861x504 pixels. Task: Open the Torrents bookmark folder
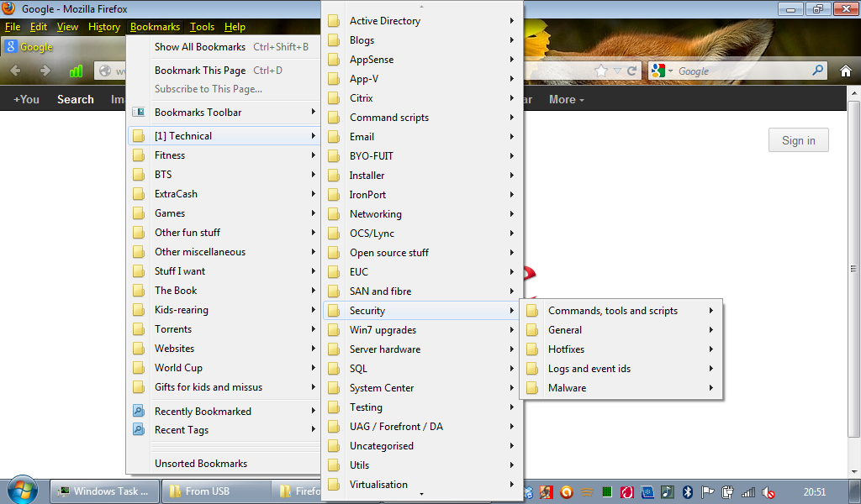[x=224, y=329]
